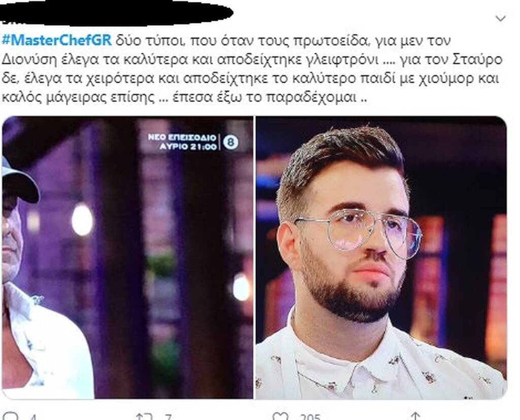
Task: Click the ΑΥΡΙΟ 21:00 airtime text
Action: tap(188, 146)
